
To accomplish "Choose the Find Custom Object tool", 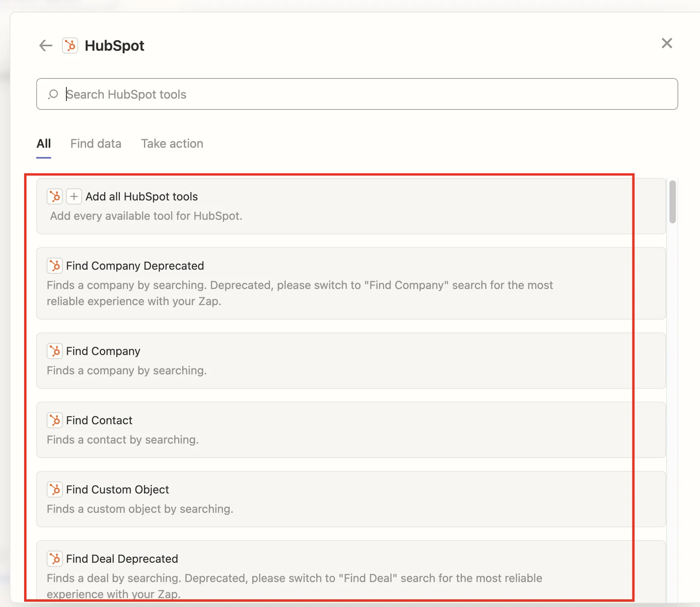I will [x=351, y=499].
